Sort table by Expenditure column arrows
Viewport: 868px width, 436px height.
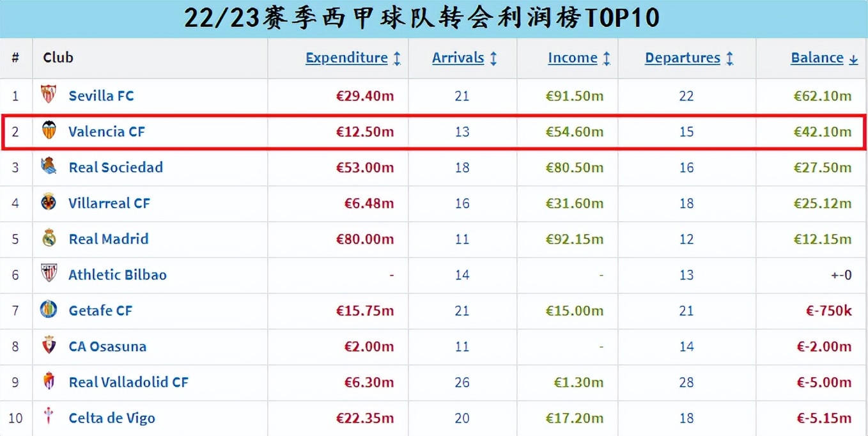[x=397, y=58]
